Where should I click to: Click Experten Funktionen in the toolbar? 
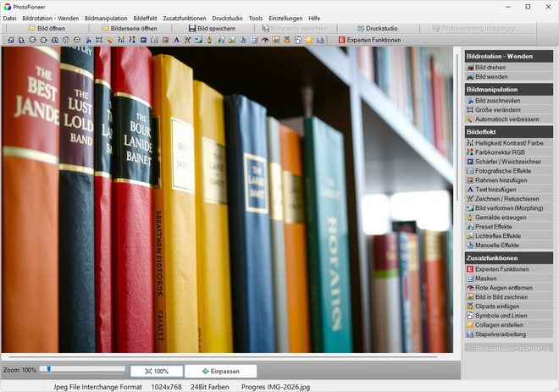(368, 40)
